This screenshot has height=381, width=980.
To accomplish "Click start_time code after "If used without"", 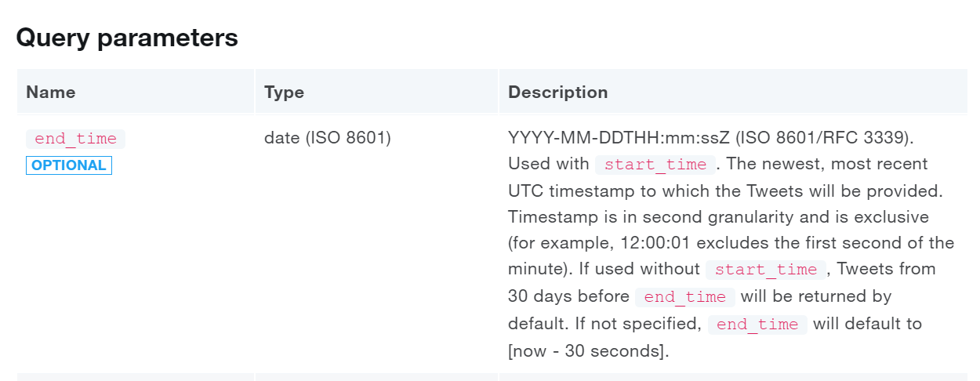I will point(765,270).
